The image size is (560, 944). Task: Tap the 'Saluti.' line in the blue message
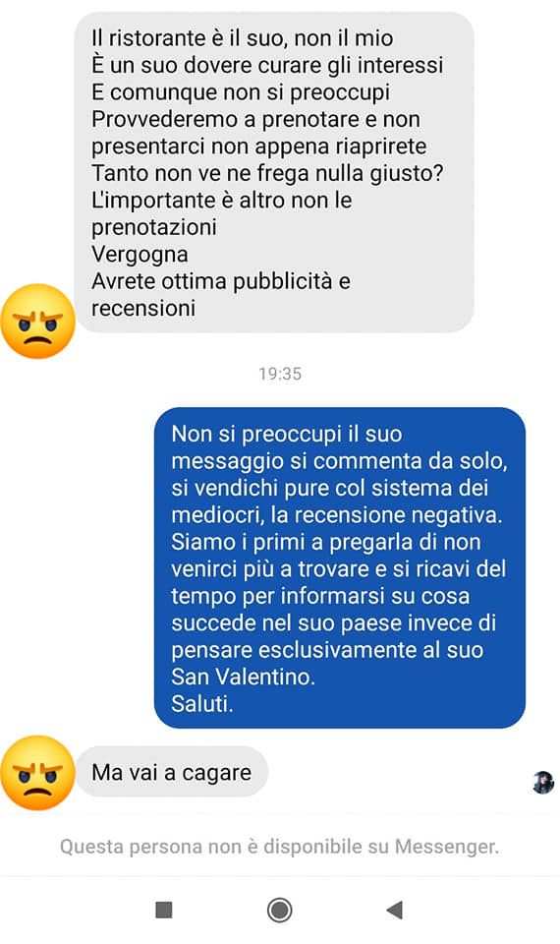202,704
